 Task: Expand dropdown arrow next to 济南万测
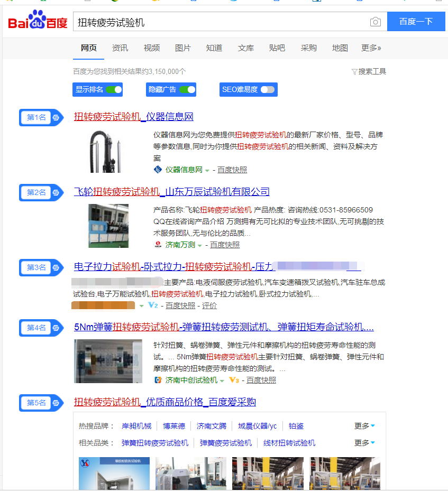(199, 246)
